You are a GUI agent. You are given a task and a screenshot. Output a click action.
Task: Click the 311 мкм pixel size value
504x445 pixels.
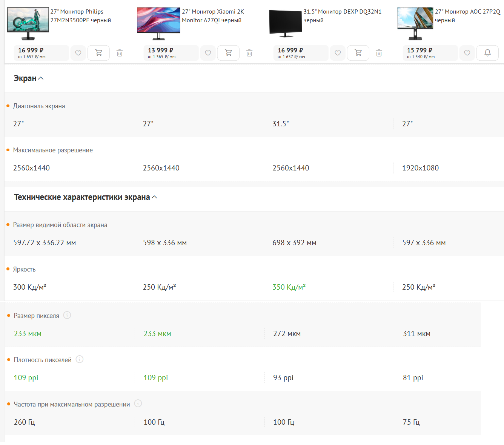pyautogui.click(x=417, y=333)
